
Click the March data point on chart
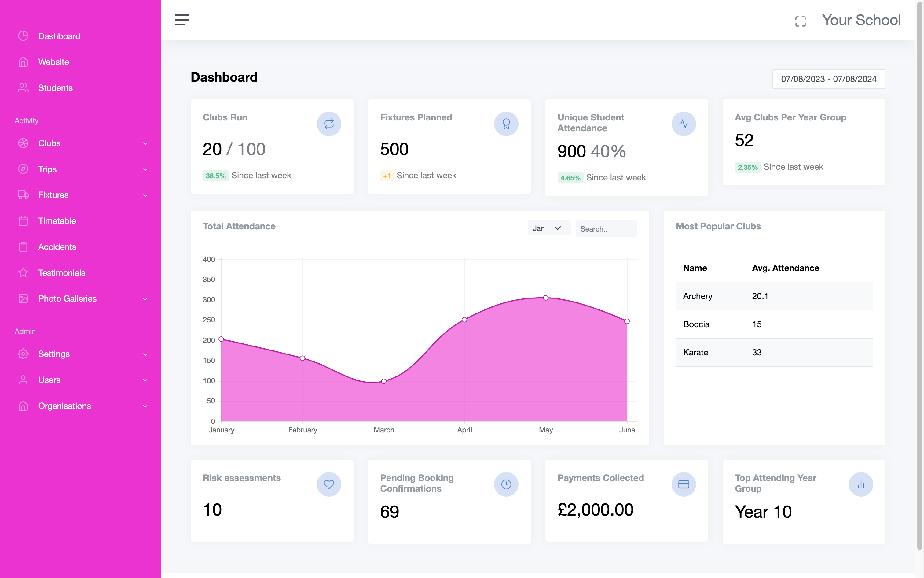[384, 381]
